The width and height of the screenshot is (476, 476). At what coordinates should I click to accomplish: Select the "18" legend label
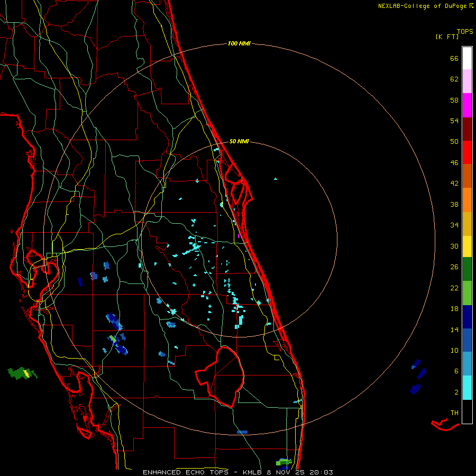click(454, 309)
